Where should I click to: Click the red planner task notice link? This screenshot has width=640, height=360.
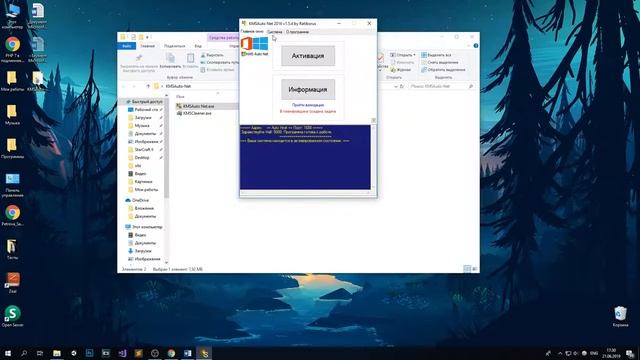(308, 111)
